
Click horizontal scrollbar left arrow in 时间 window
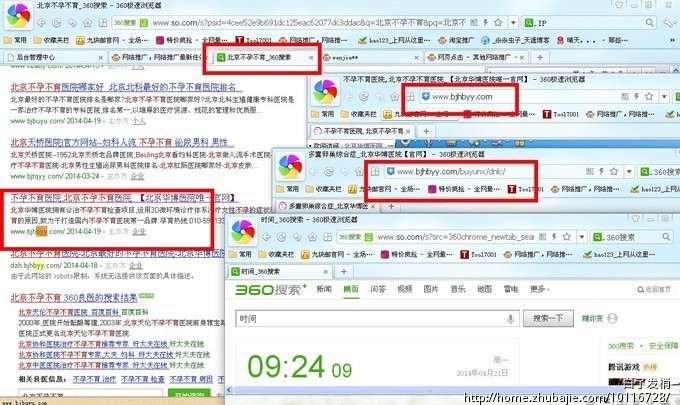[x=229, y=389]
